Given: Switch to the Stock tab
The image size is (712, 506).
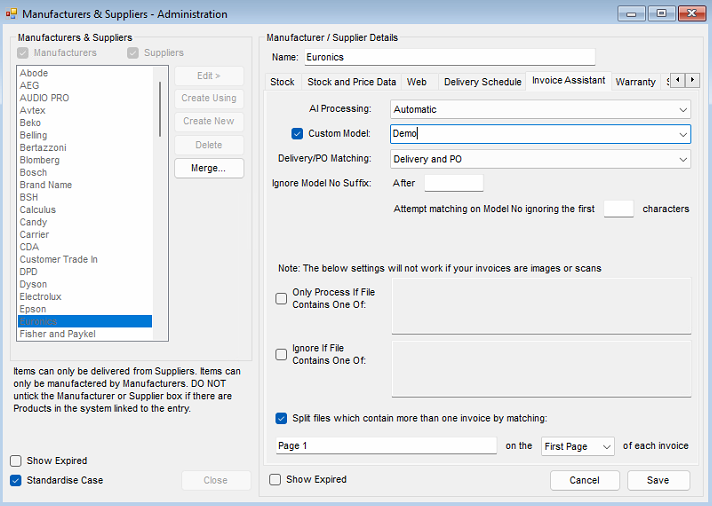Looking at the screenshot, I should point(282,82).
